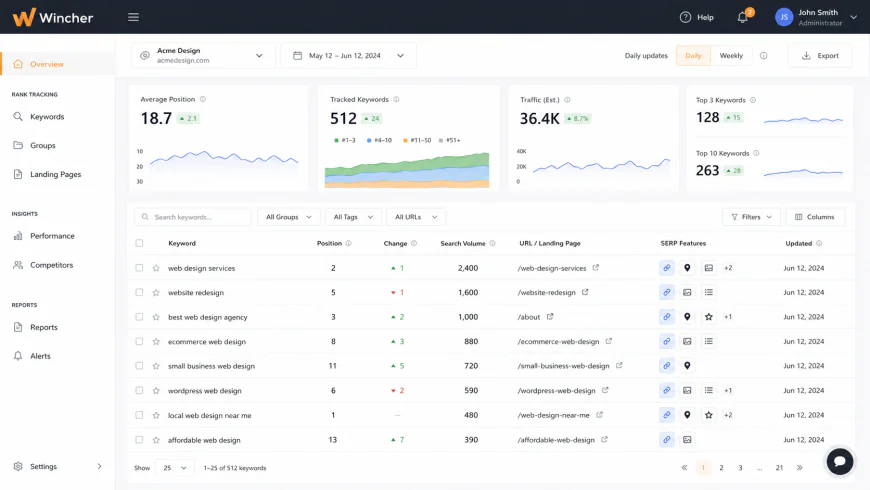870x490 pixels.
Task: Click info icon next to Traffic (Est.)
Action: pyautogui.click(x=567, y=100)
